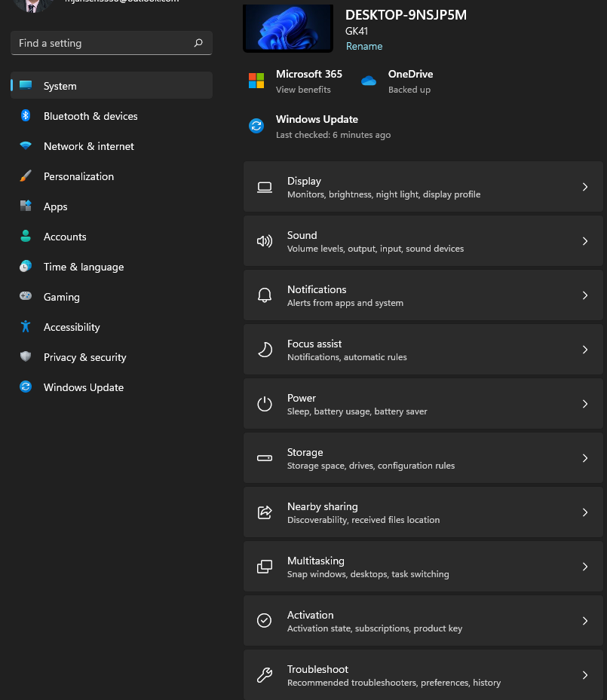Click the "Sleep, battery usage, battery saver" text
This screenshot has height=700, width=607.
click(357, 411)
